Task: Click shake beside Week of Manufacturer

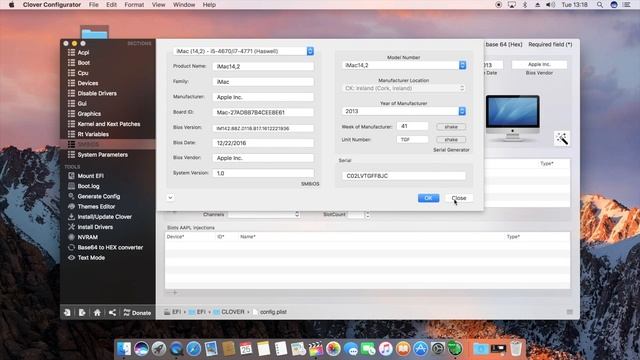Action: [451, 127]
